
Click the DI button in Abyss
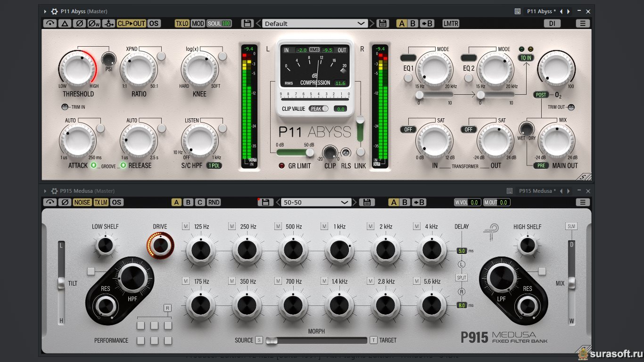tap(552, 24)
